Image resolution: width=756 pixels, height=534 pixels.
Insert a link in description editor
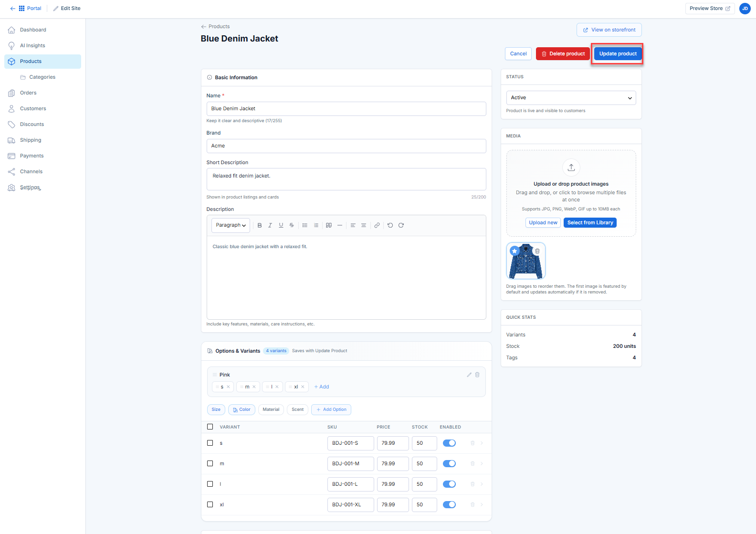point(377,225)
